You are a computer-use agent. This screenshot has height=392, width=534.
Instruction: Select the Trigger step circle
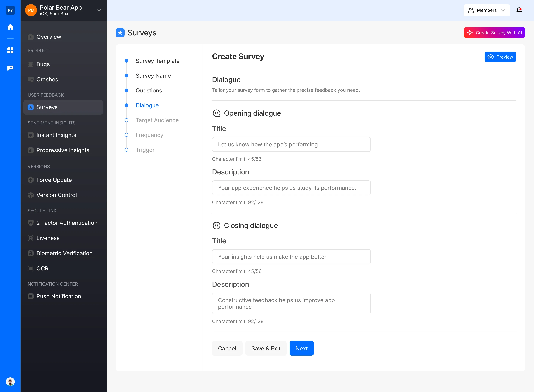126,150
